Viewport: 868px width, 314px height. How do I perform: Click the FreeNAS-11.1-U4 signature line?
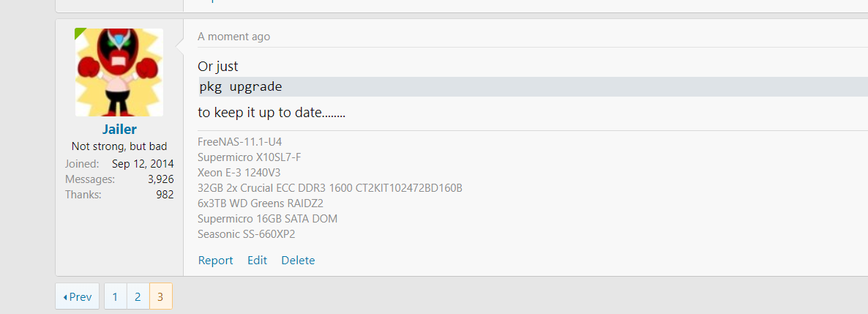pyautogui.click(x=239, y=141)
